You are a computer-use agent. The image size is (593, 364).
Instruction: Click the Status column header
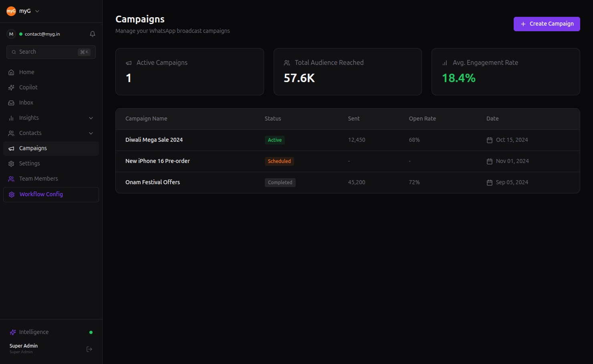click(x=273, y=119)
